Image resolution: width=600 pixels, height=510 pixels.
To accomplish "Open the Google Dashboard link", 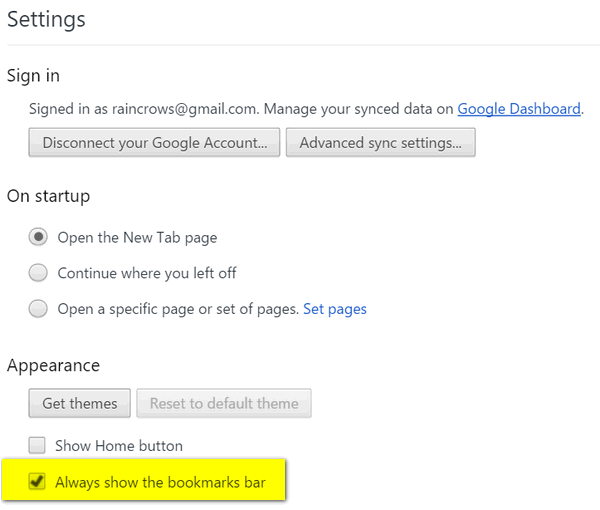I will pyautogui.click(x=519, y=109).
